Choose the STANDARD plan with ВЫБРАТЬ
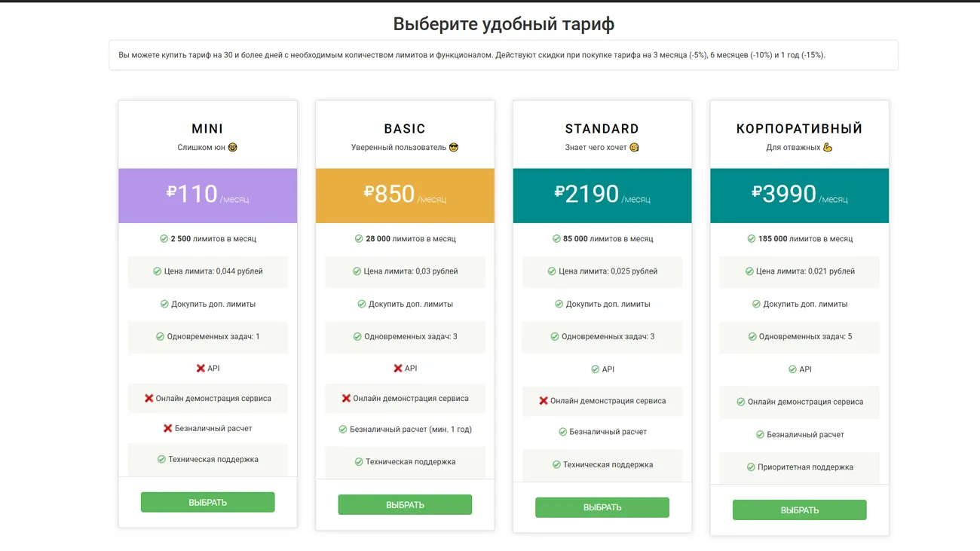 pyautogui.click(x=602, y=507)
